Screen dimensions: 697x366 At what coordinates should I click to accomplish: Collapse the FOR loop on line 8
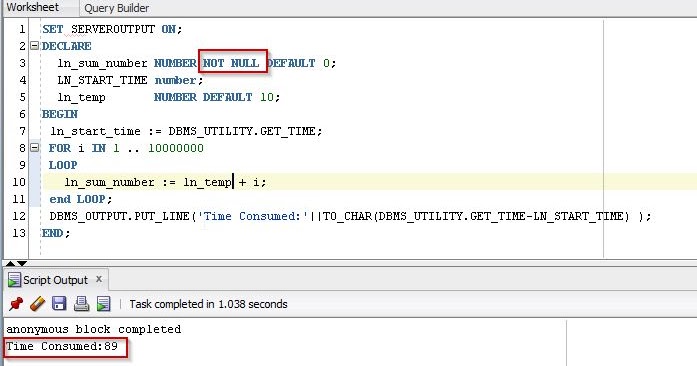34,147
